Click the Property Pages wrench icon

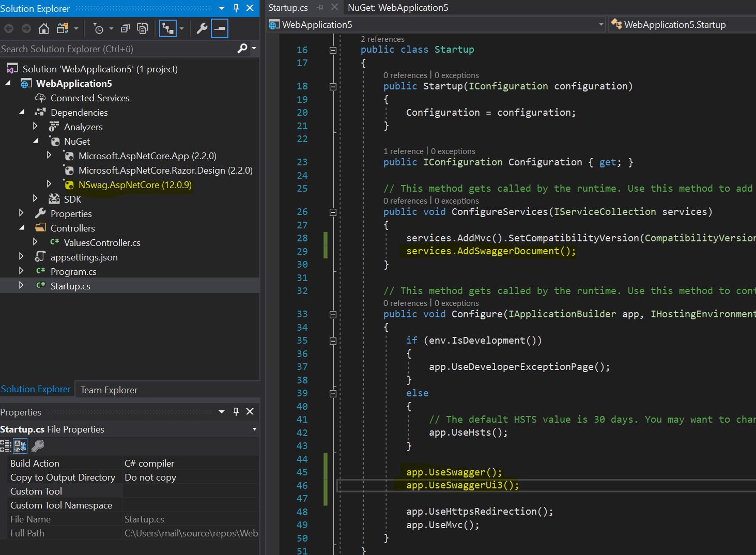click(38, 445)
